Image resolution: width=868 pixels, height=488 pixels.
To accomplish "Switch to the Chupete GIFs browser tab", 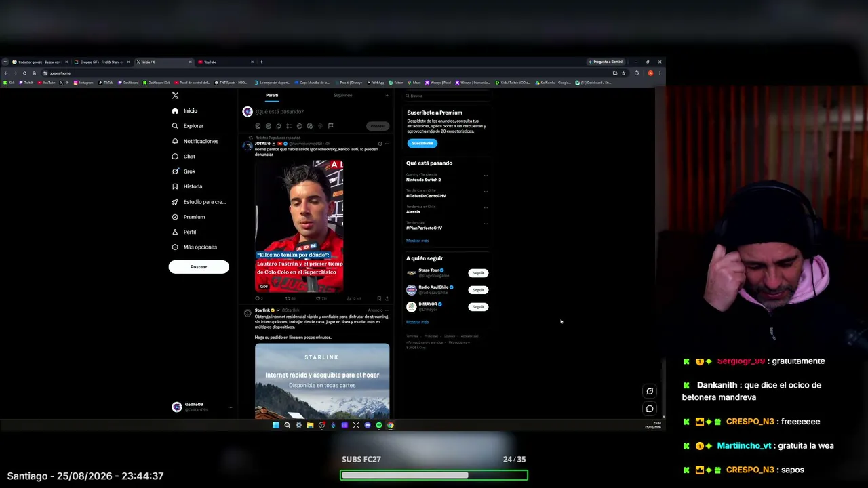I will coord(101,62).
